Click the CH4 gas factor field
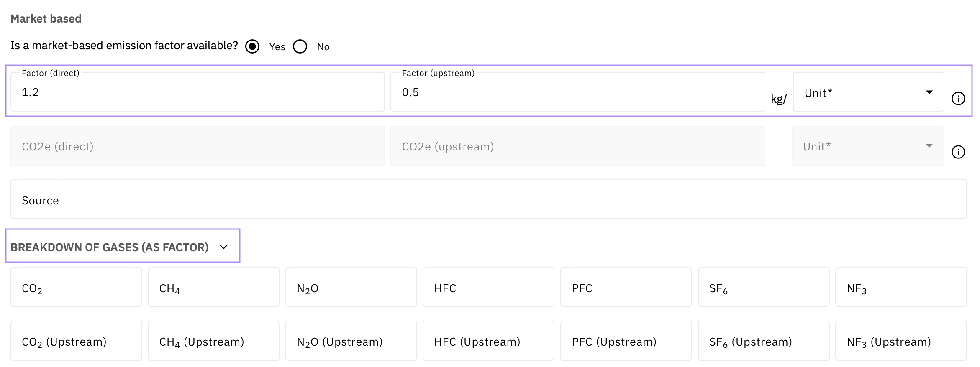 213,288
